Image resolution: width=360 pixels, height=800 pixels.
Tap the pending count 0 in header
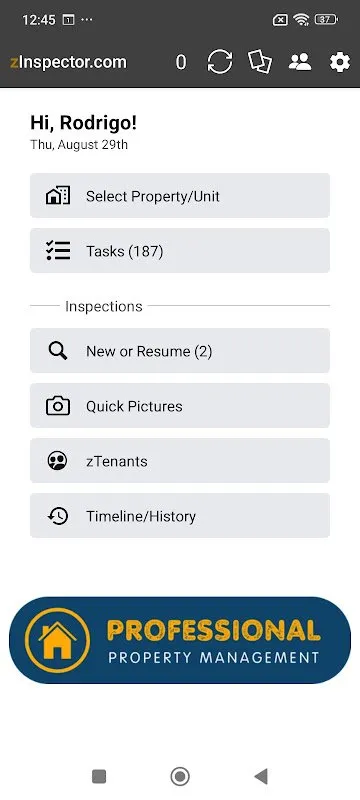coord(181,62)
